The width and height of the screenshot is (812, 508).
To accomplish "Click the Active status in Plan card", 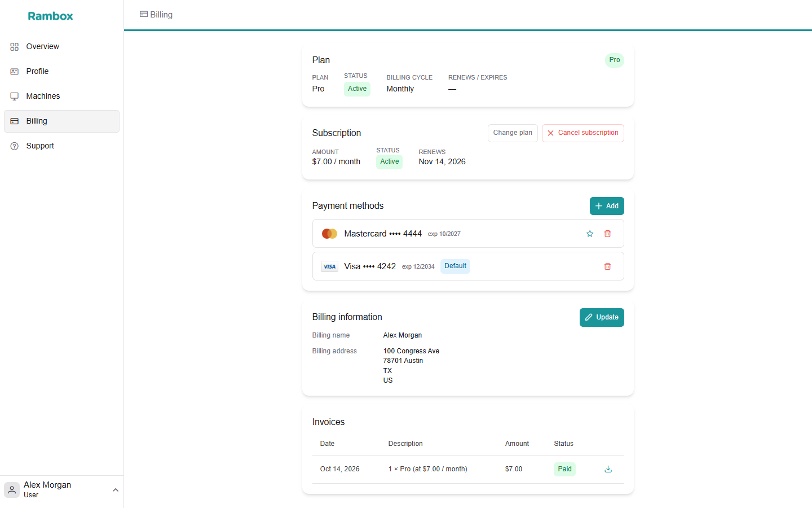I will [x=357, y=89].
